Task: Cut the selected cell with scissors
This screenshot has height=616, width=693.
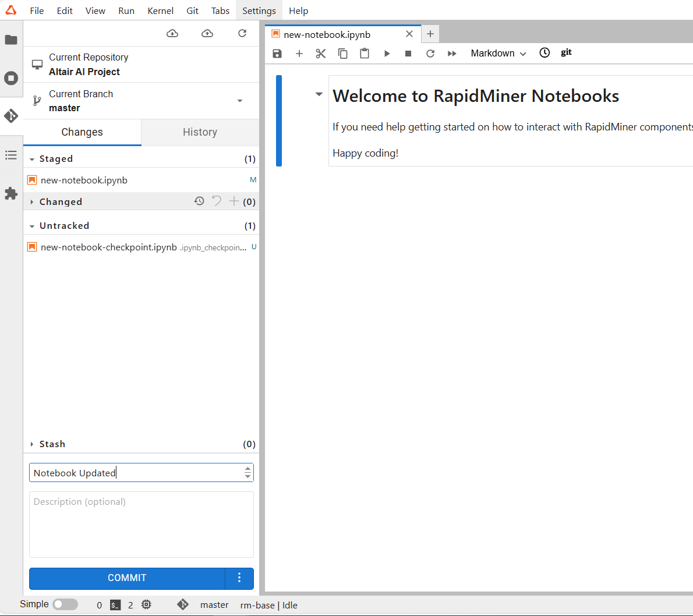Action: pyautogui.click(x=321, y=54)
